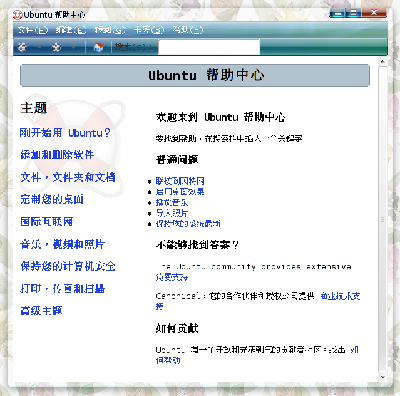Follow the 播放音乐 link
Screen dimensions: 400x396
coord(172,202)
